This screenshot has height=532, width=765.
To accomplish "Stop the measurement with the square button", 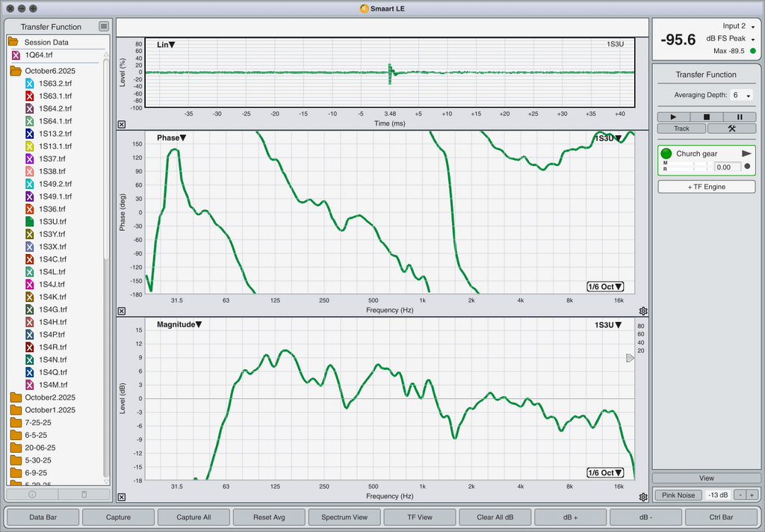I will click(x=707, y=117).
